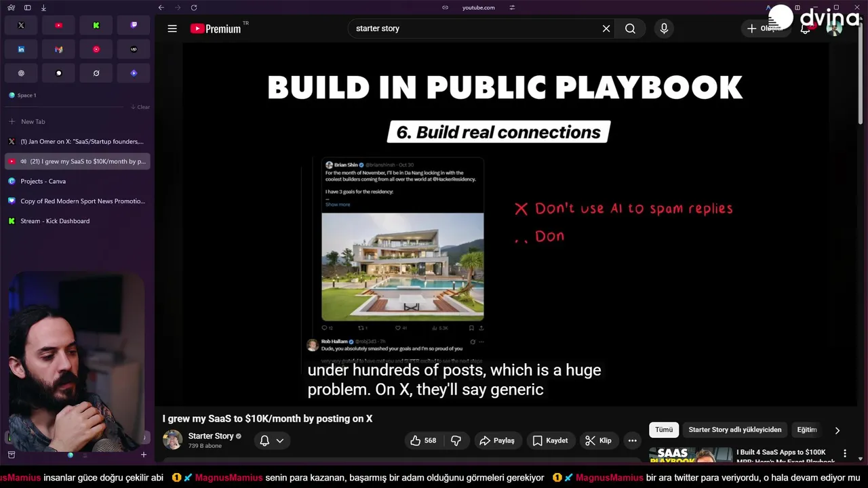The height and width of the screenshot is (488, 868).
Task: Switch to the I grew my SaaS tab
Action: [x=77, y=161]
